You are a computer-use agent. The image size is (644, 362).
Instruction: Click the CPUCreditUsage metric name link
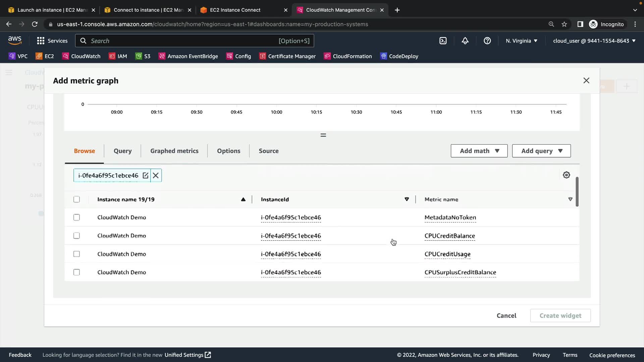447,254
